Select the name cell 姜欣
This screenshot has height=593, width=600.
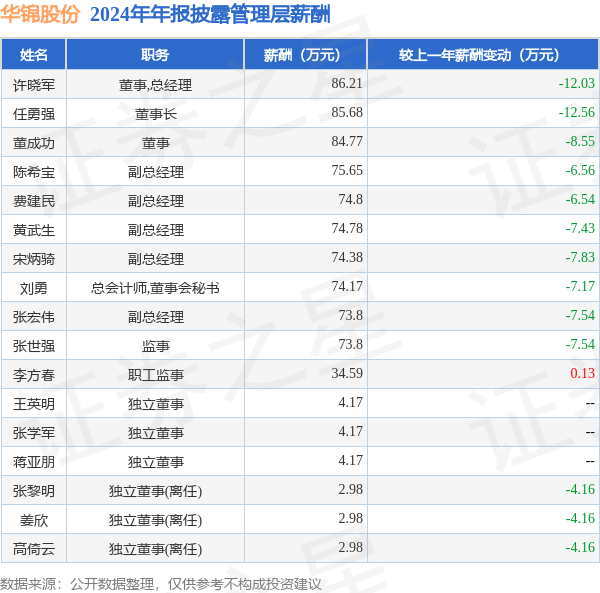click(34, 520)
